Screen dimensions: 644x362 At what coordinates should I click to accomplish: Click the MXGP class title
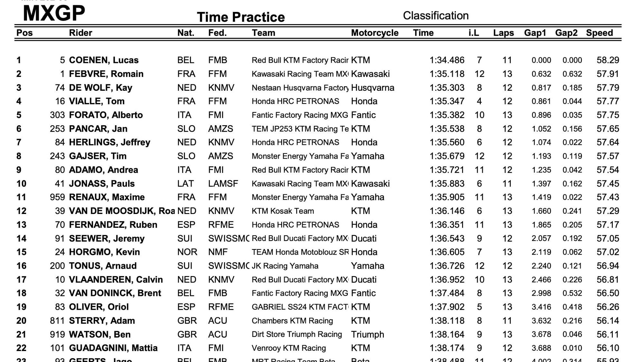(54, 13)
